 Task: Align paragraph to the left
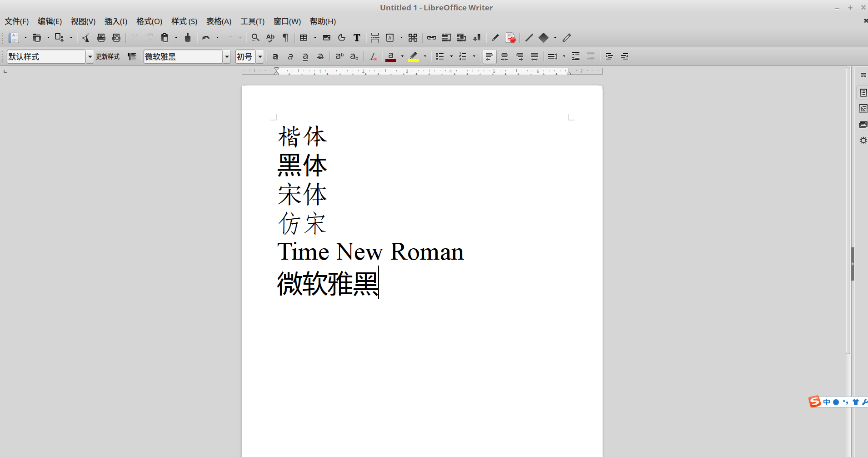(489, 56)
